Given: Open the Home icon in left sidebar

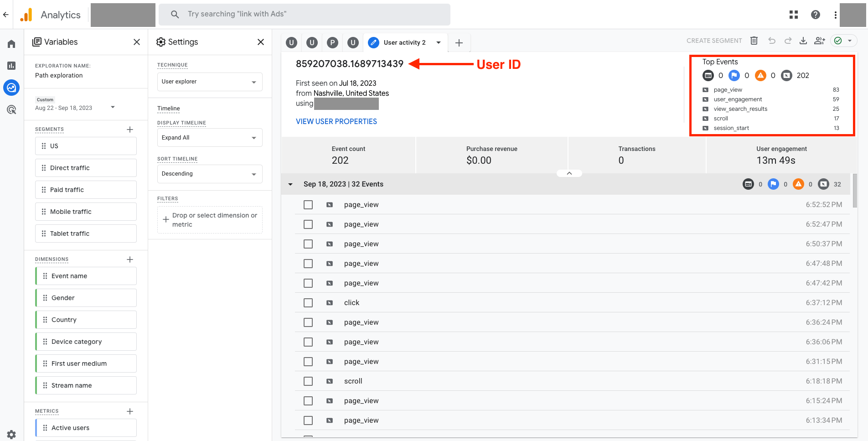Looking at the screenshot, I should click(11, 44).
